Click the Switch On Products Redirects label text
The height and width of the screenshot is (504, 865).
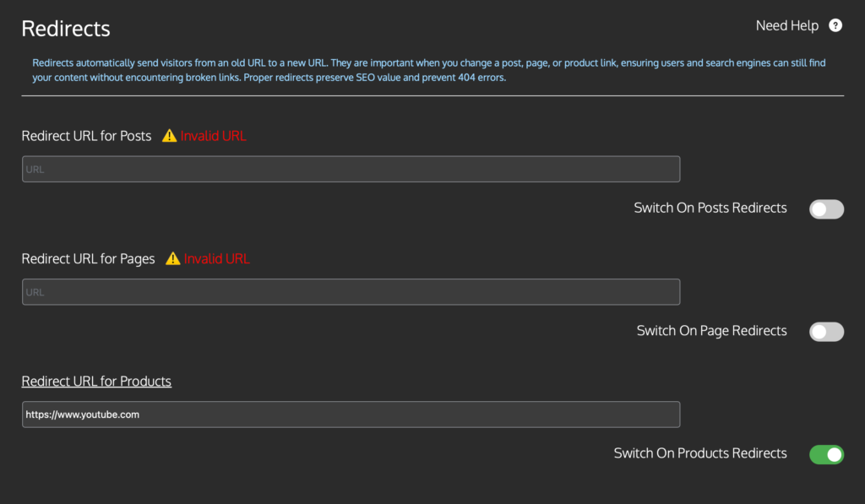coord(699,453)
